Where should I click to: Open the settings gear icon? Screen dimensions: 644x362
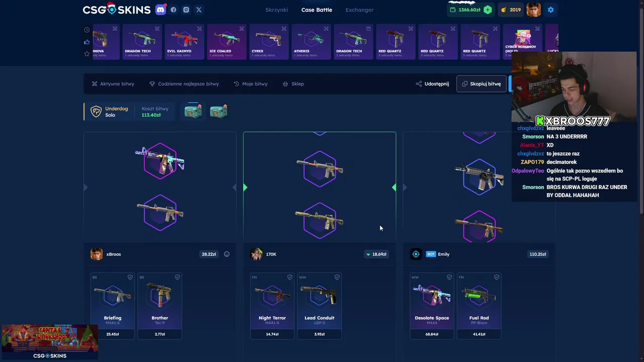pos(550,10)
